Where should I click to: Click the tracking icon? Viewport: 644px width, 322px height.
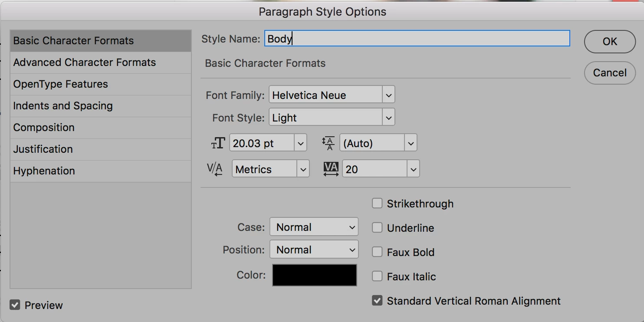click(331, 169)
